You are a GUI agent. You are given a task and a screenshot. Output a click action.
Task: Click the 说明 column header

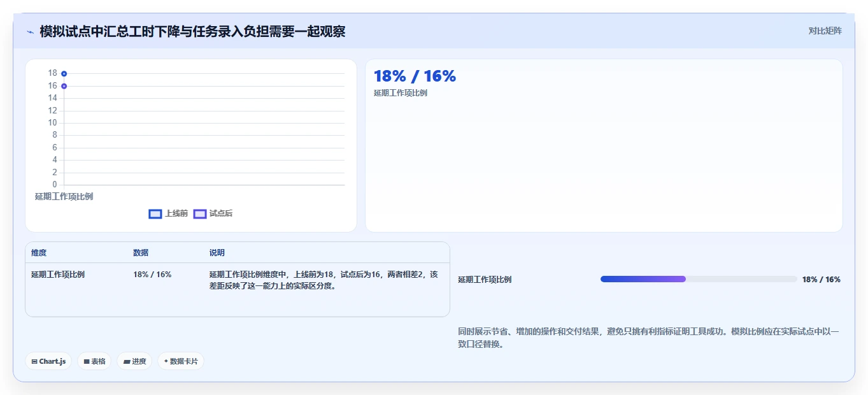[217, 253]
